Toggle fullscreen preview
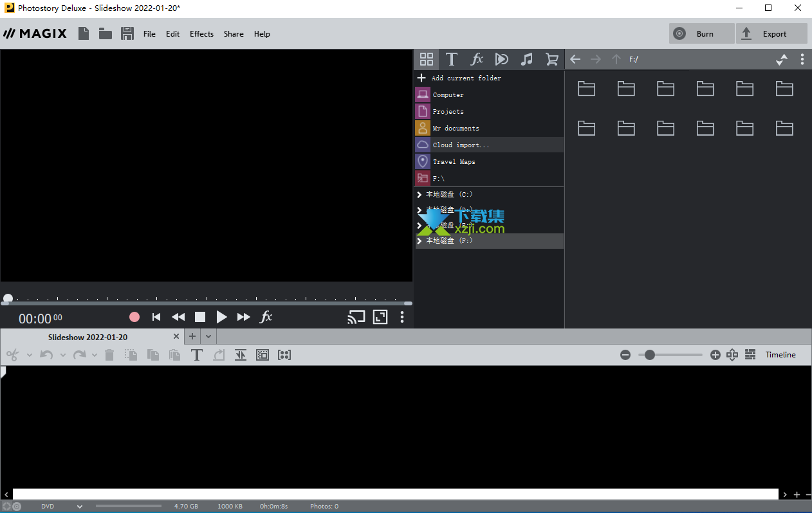 click(380, 317)
